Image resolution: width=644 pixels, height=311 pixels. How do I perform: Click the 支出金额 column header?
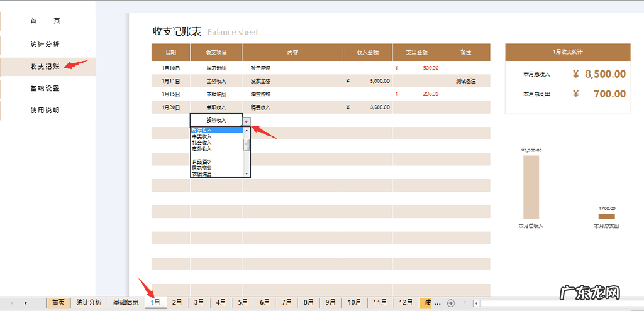[x=417, y=53]
